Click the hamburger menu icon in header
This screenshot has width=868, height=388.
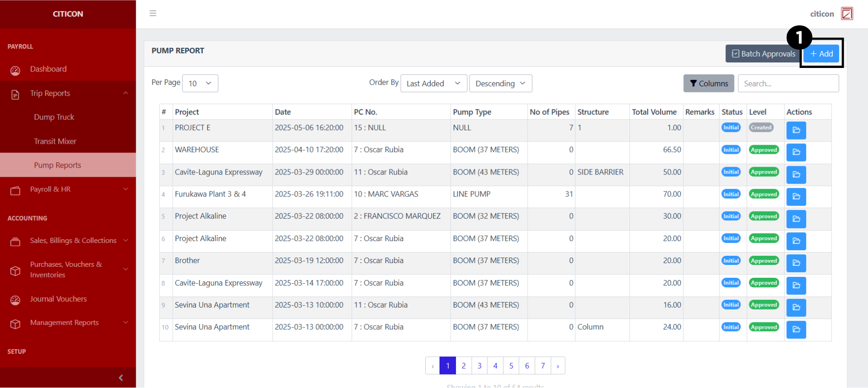point(153,13)
